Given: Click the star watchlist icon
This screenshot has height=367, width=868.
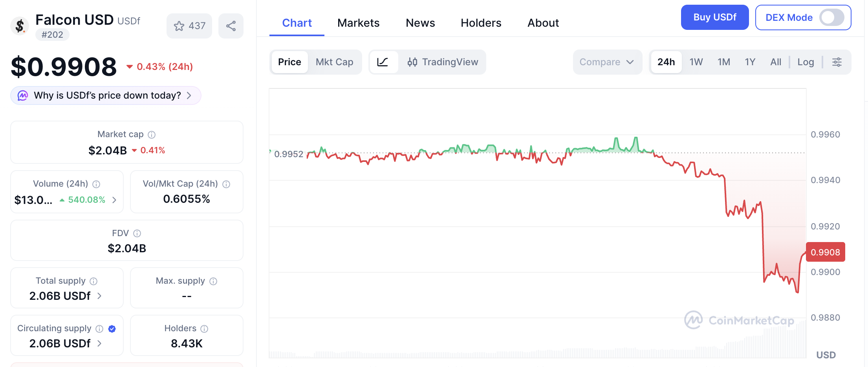Looking at the screenshot, I should [x=179, y=26].
